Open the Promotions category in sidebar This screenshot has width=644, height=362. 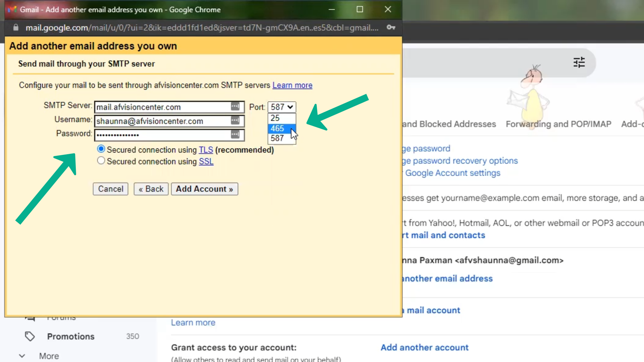71,336
